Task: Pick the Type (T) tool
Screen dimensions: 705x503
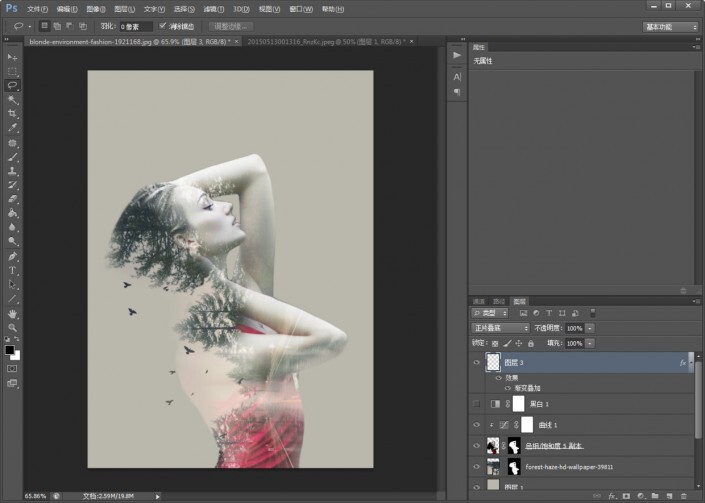Action: (x=13, y=270)
